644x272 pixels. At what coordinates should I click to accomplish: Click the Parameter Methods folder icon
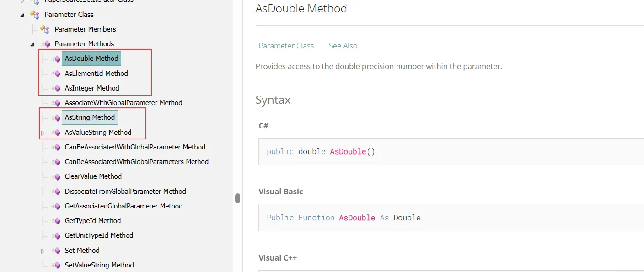click(46, 44)
